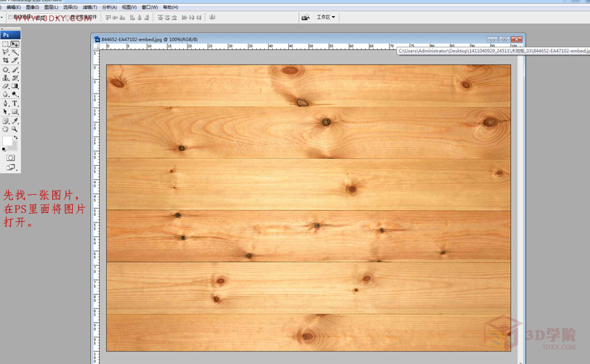590x364 pixels.
Task: Select the Path Selection tool
Action: point(6,112)
